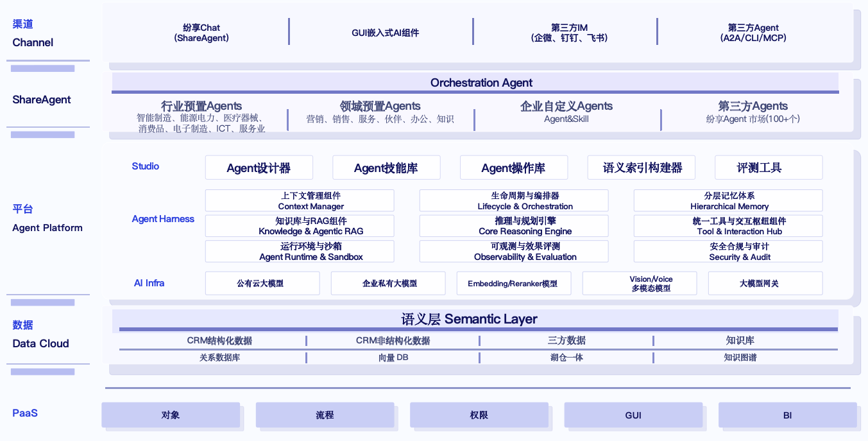Click the 语义层 Semantic Layer bar
The height and width of the screenshot is (441, 868).
point(475,320)
